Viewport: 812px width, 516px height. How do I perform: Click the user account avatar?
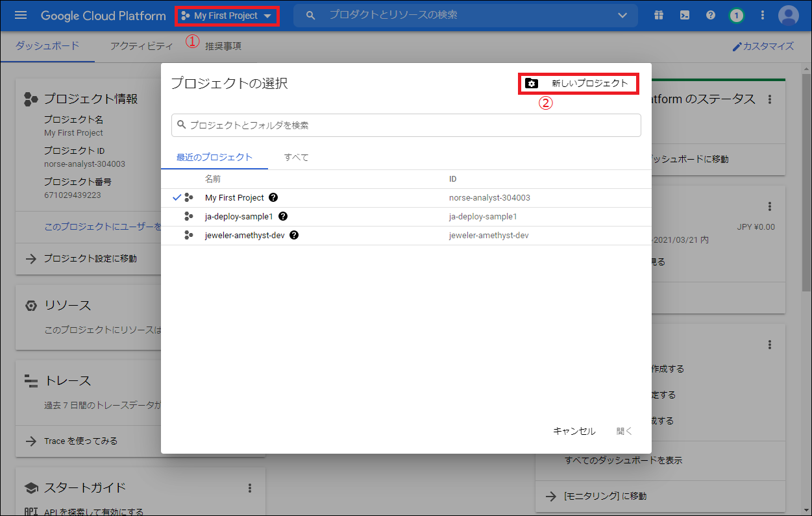(x=789, y=15)
